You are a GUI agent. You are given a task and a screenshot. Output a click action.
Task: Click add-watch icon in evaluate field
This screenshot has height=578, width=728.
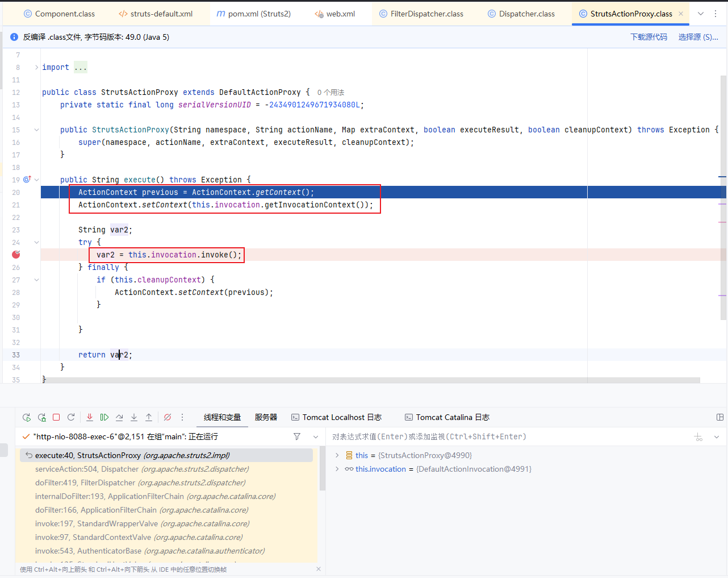pyautogui.click(x=698, y=436)
